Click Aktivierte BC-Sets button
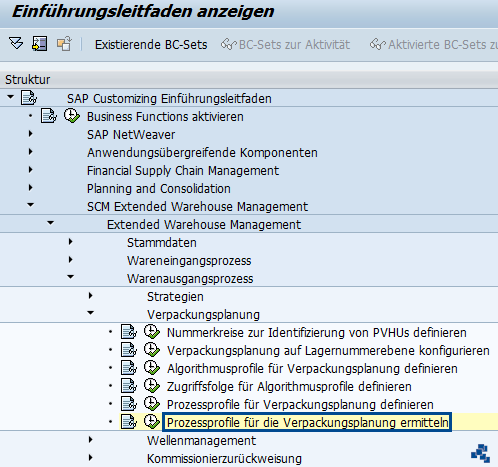Image resolution: width=498 pixels, height=467 pixels. 434,45
